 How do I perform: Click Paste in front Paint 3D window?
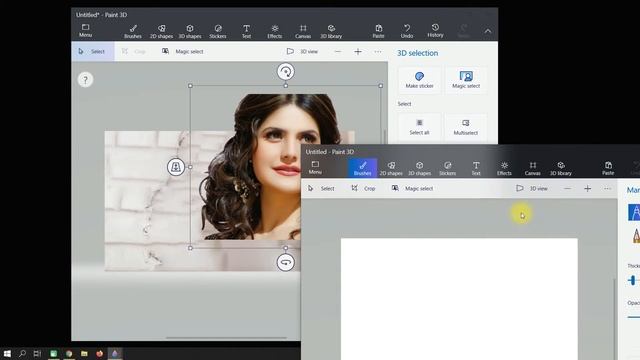(608, 168)
